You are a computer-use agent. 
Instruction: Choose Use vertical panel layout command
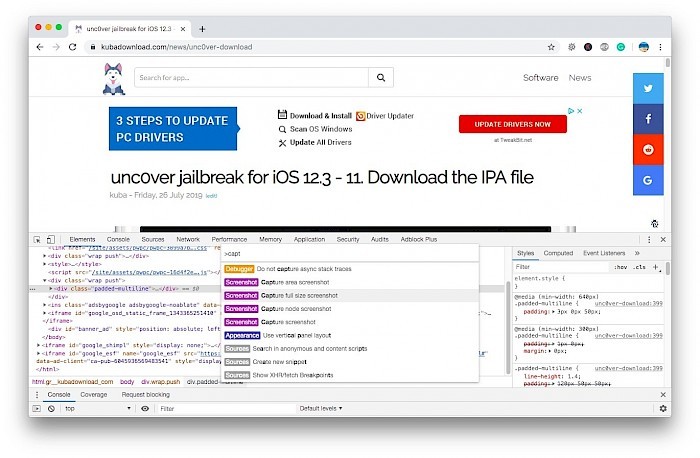pyautogui.click(x=350, y=336)
